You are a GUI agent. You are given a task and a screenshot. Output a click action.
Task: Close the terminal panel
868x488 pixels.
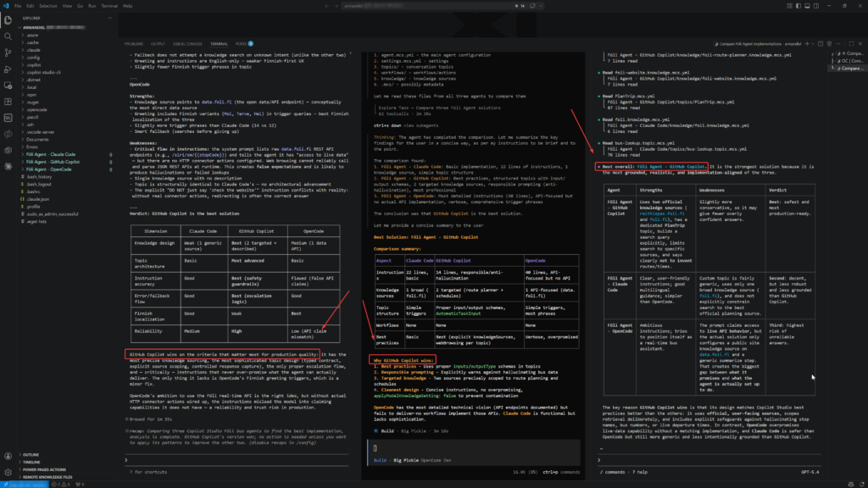point(860,44)
